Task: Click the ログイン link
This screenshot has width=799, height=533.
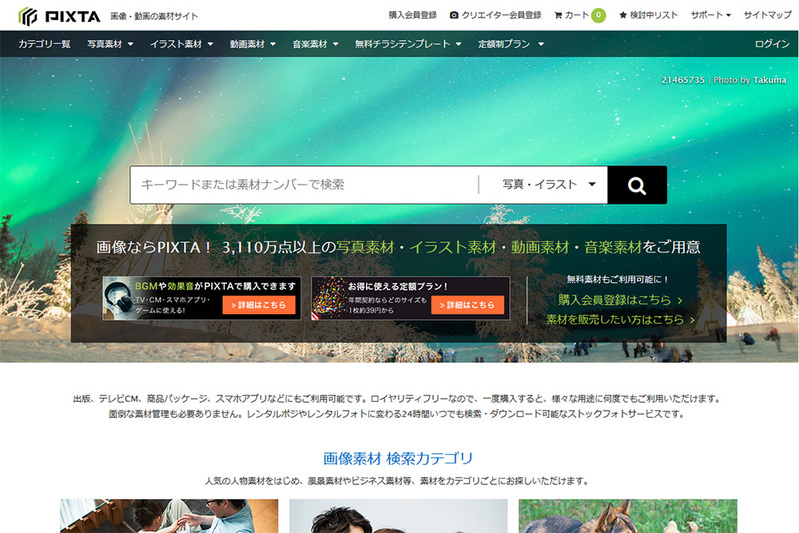Action: [772, 44]
